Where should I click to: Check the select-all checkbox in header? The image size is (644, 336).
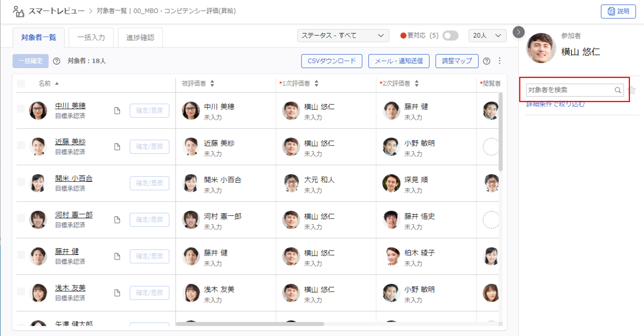tap(21, 83)
